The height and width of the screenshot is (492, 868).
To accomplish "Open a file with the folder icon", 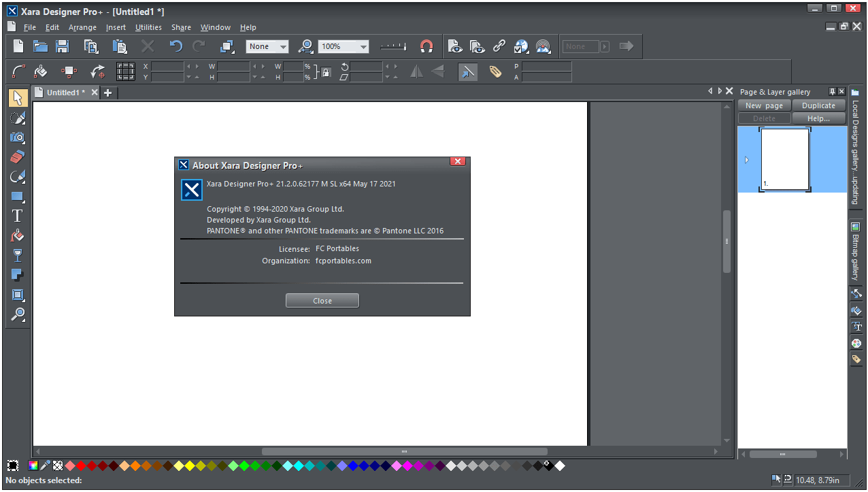I will pos(40,46).
